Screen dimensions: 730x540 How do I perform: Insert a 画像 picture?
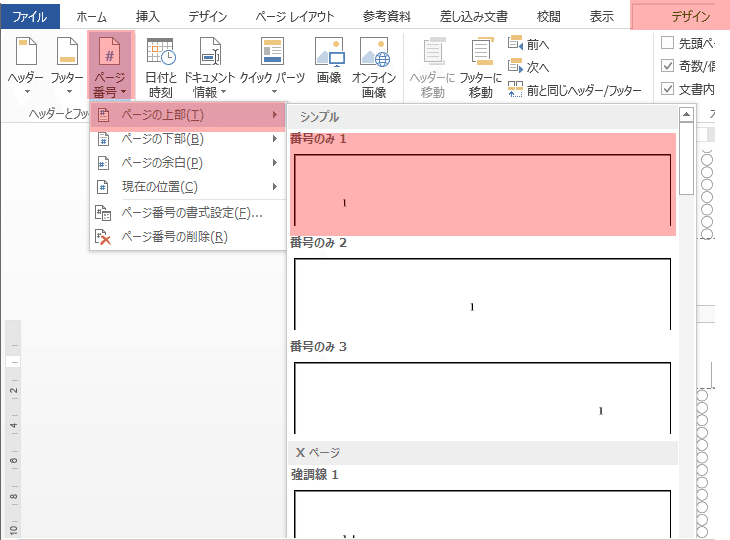[x=329, y=61]
